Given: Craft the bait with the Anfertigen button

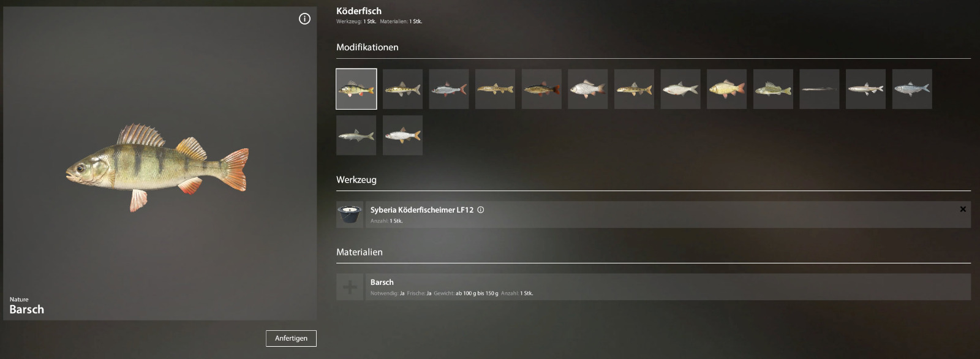Looking at the screenshot, I should [291, 338].
